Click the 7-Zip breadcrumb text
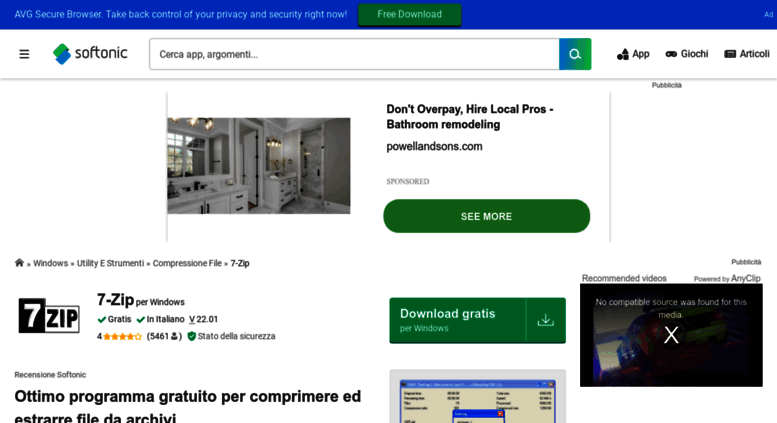 coord(240,263)
